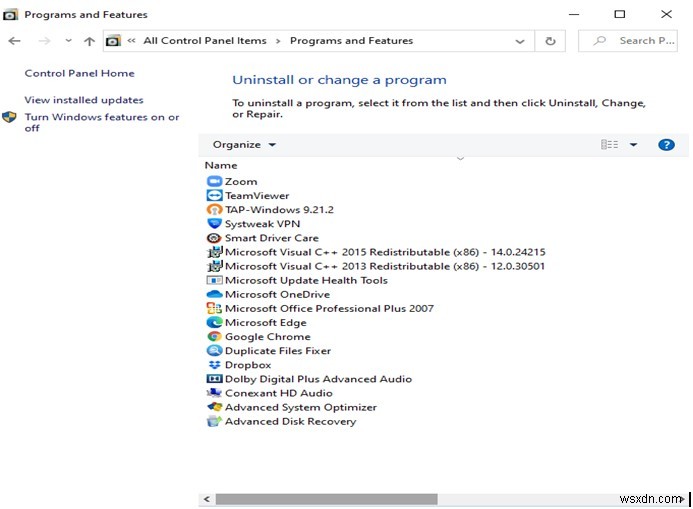This screenshot has width=693, height=509.
Task: Expand breadcrumb chevron after All Control Panel Items
Action: point(278,41)
